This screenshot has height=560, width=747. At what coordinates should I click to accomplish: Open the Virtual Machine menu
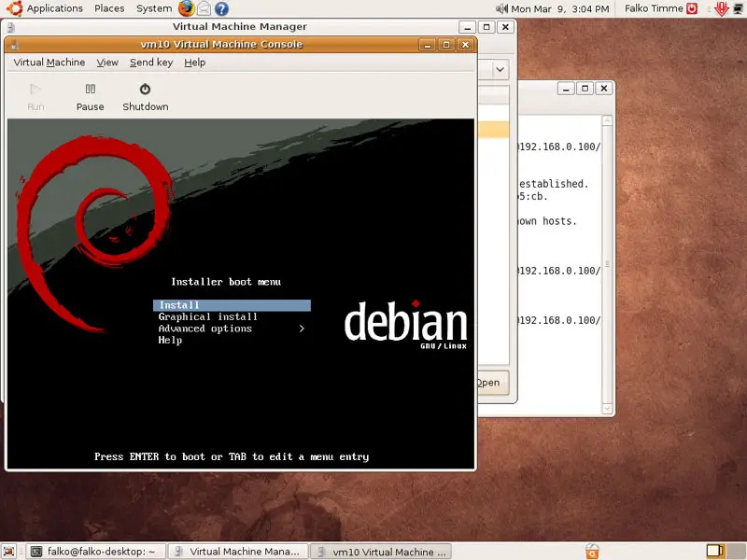coord(49,63)
